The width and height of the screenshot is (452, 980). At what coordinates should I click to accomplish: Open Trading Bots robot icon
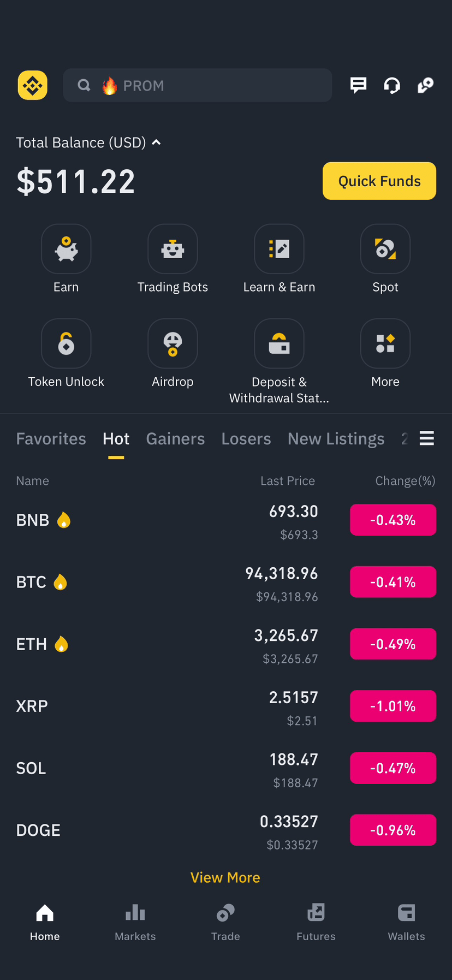pos(173,249)
